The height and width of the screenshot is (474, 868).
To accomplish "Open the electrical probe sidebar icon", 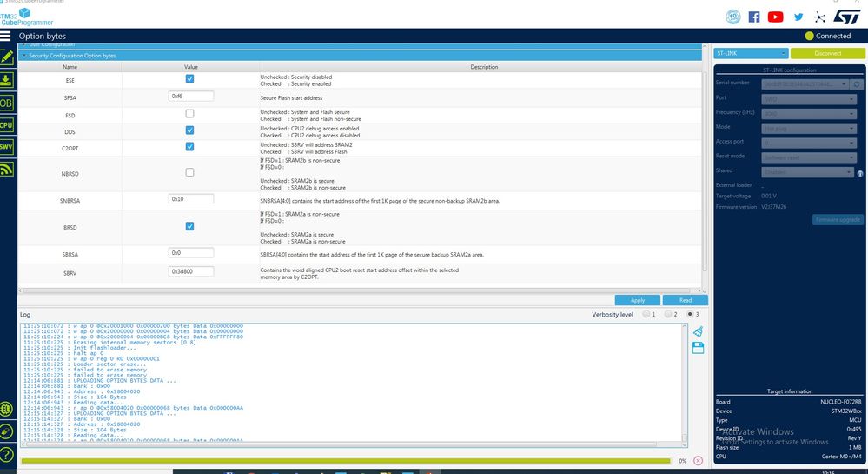I will pyautogui.click(x=7, y=431).
